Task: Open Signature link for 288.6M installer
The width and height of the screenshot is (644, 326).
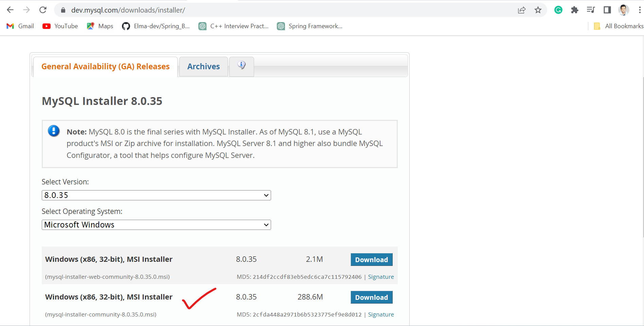Action: pyautogui.click(x=381, y=314)
